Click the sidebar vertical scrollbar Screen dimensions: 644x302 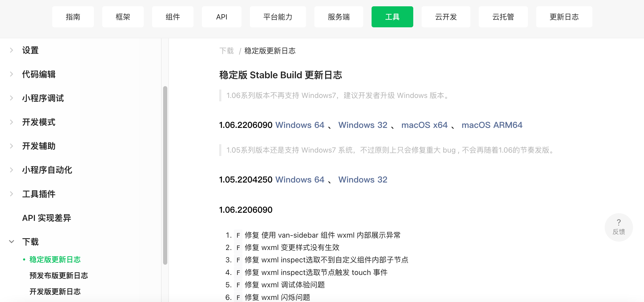165,175
